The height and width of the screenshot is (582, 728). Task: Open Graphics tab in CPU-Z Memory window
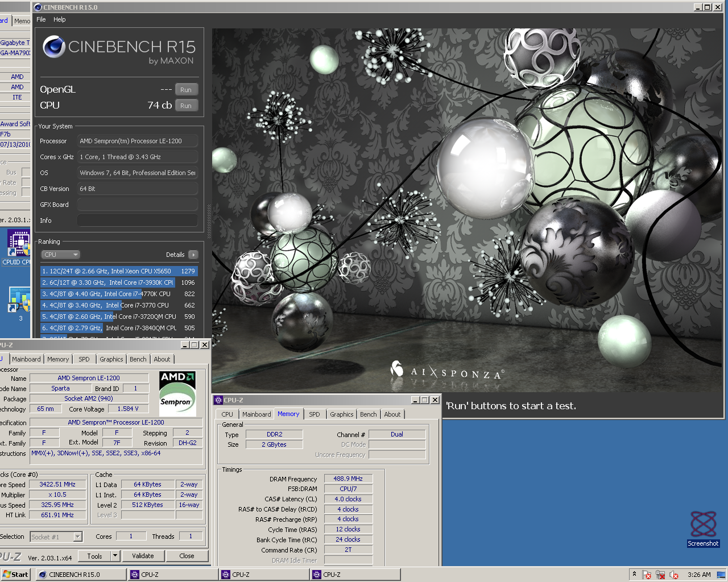pyautogui.click(x=341, y=414)
